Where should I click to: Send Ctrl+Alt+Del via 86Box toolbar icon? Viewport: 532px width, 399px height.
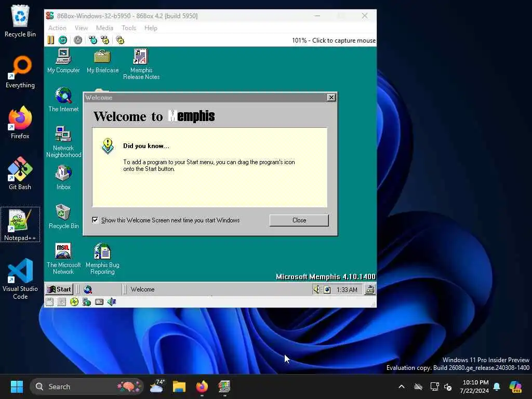(x=92, y=40)
